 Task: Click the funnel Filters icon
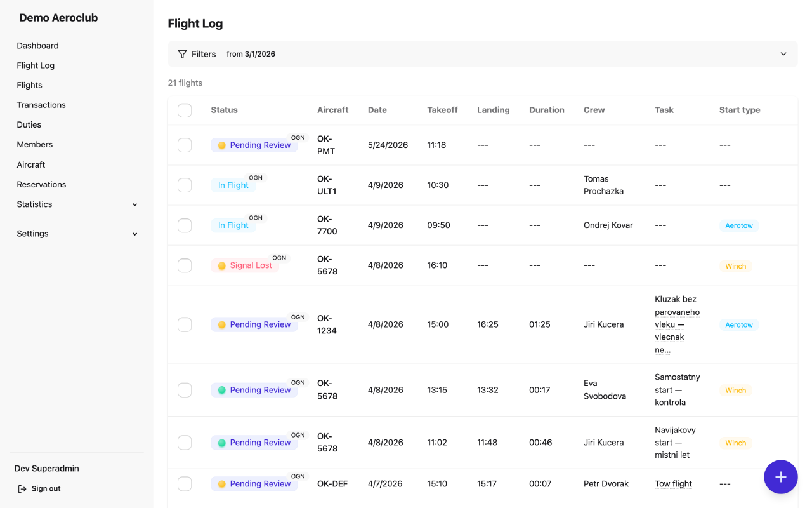point(182,54)
